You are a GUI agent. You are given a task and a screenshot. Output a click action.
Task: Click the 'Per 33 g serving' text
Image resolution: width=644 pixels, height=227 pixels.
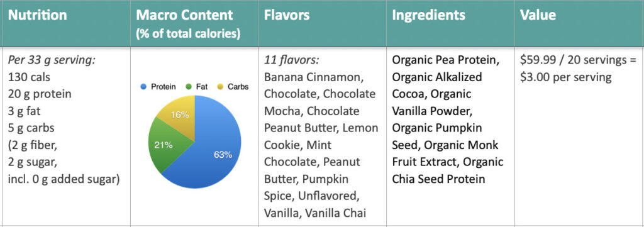coord(52,60)
